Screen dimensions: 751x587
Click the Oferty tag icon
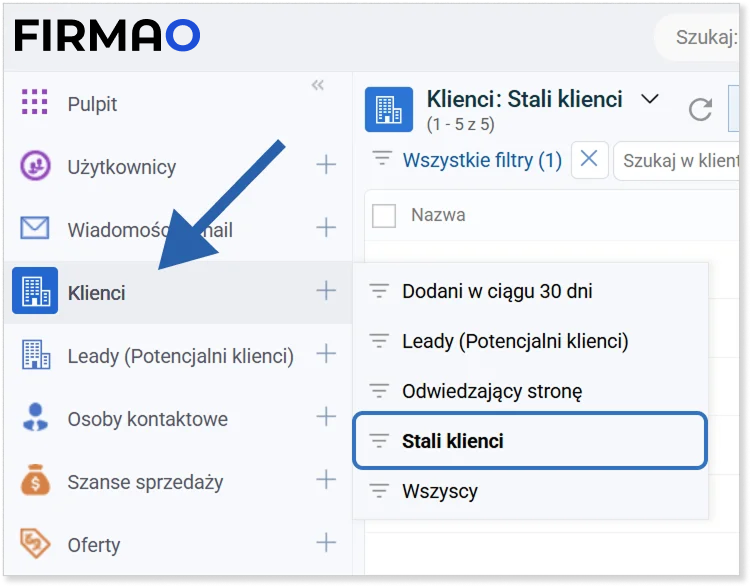pos(35,544)
